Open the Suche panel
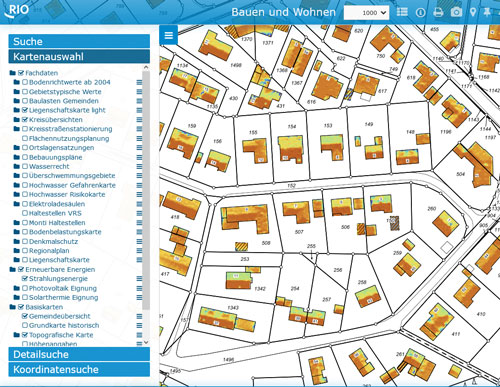The width and height of the screenshot is (500, 387). coord(79,41)
